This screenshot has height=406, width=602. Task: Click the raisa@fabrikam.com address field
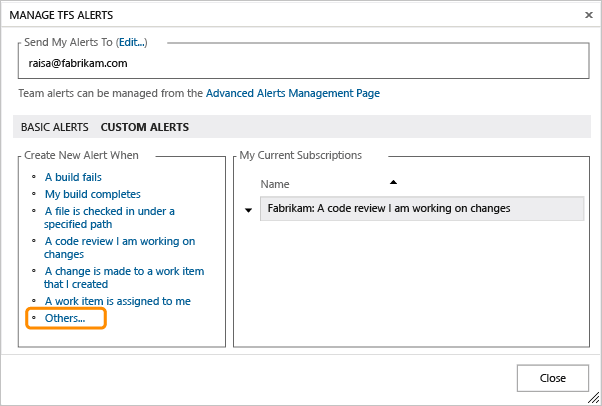click(x=303, y=63)
